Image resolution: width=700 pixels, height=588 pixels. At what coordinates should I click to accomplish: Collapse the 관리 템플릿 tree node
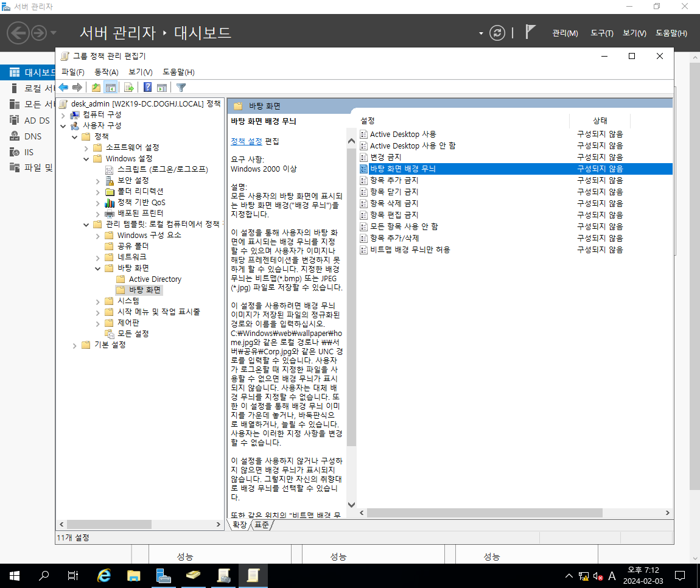point(86,225)
